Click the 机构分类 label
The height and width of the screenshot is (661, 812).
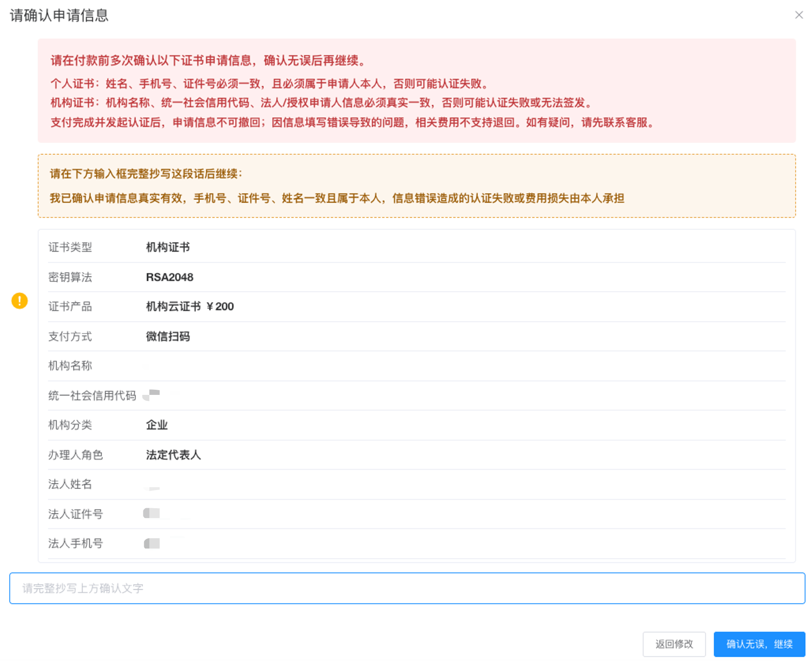(70, 425)
